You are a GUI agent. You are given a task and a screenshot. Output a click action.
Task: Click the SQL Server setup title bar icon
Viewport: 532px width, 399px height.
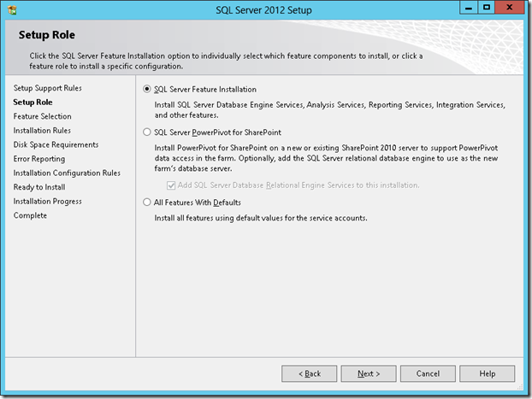click(12, 10)
